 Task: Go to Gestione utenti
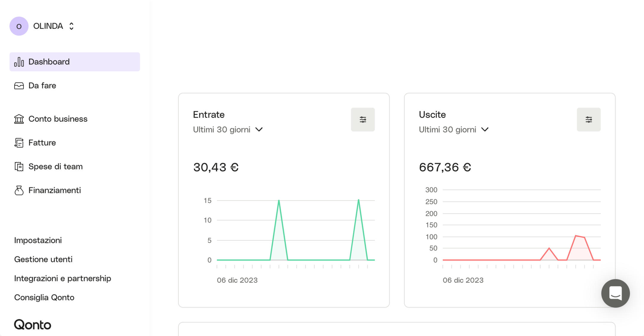coord(44,260)
